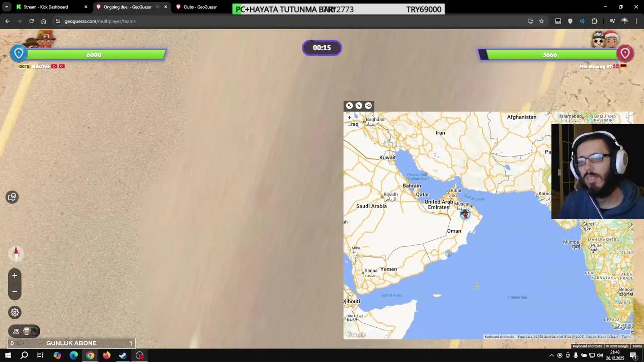The image size is (644, 362).
Task: Open the Chrome profile avatar
Action: tap(624, 21)
